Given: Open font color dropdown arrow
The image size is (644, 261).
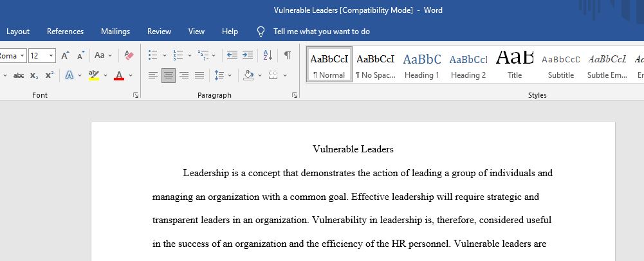Looking at the screenshot, I should [x=131, y=75].
